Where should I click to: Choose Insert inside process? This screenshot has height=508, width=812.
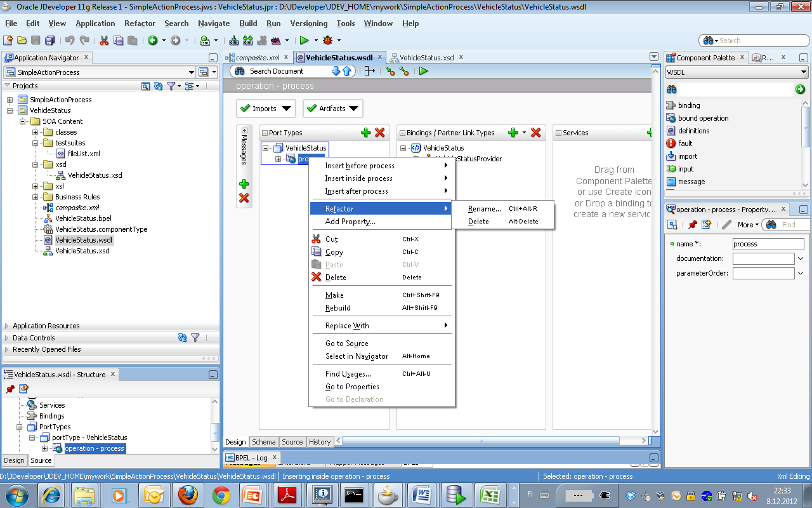click(x=381, y=178)
